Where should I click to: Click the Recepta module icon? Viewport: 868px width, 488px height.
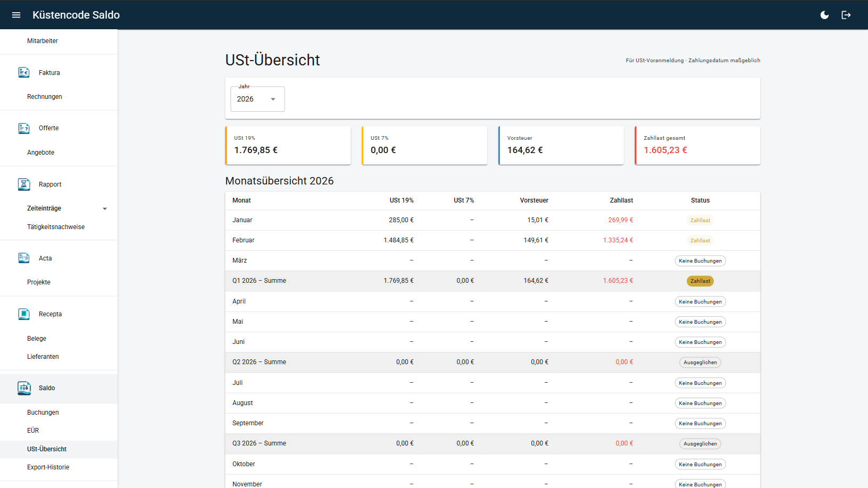pyautogui.click(x=24, y=314)
